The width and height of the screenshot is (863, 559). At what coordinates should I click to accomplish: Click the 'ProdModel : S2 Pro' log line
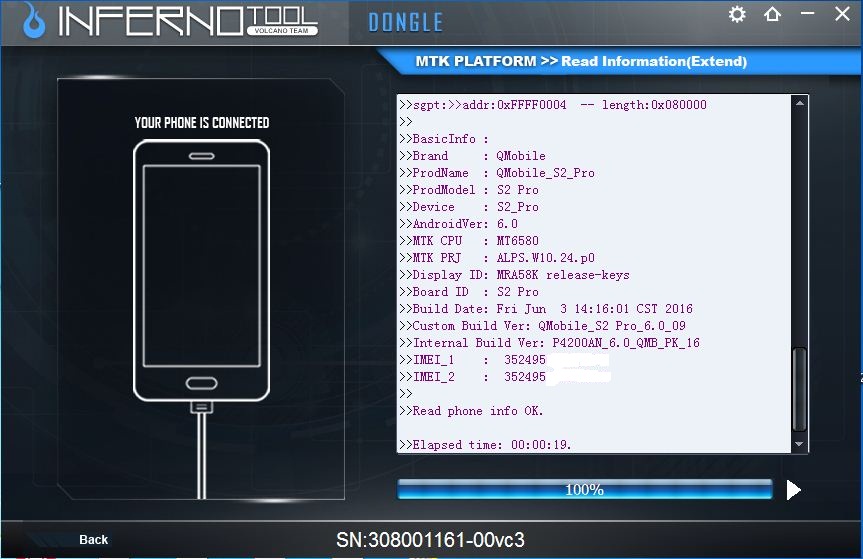click(469, 190)
